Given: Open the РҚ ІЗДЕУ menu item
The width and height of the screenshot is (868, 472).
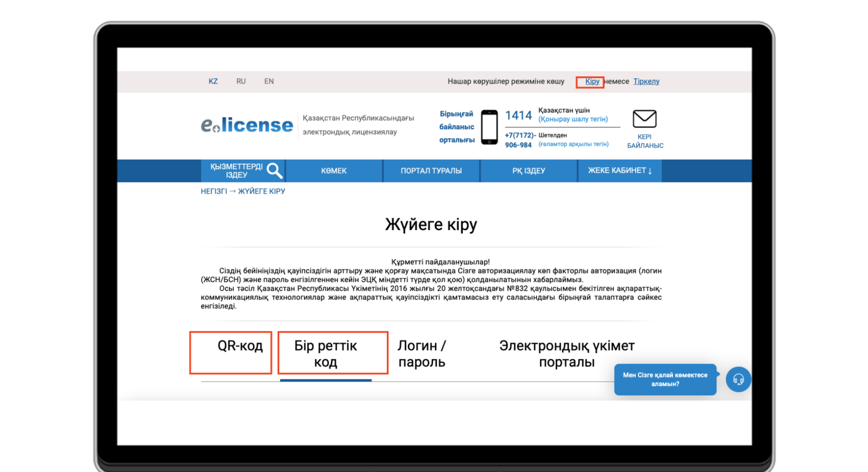Looking at the screenshot, I should [528, 171].
